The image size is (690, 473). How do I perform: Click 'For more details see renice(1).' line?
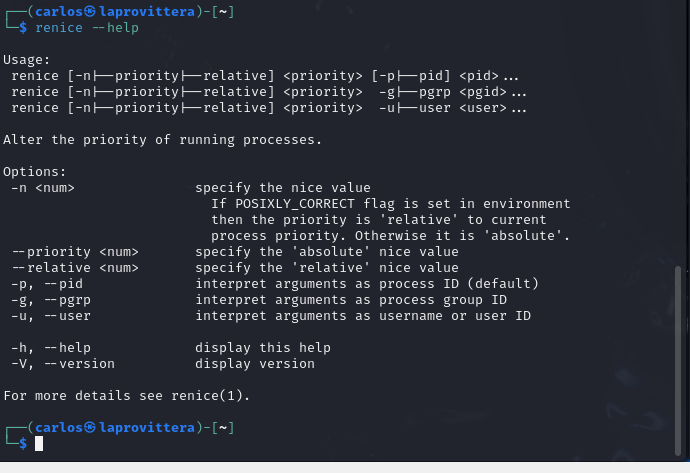[127, 396]
